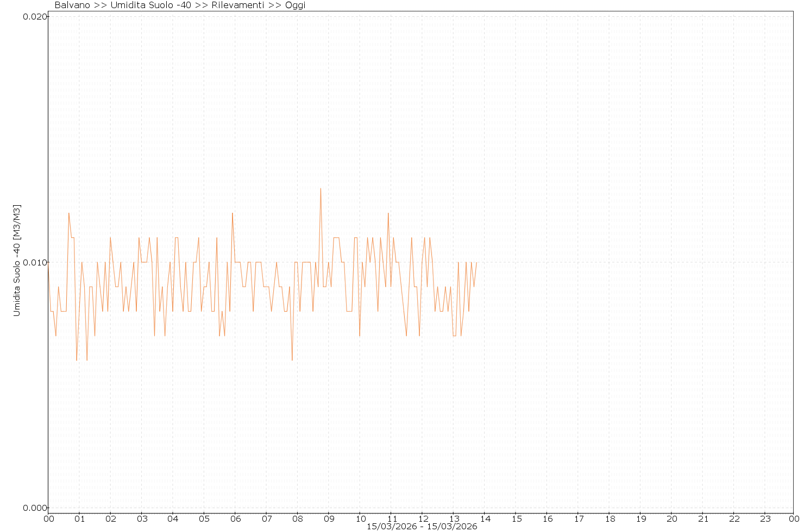Click "Oggi" at the title's end

pos(296,5)
